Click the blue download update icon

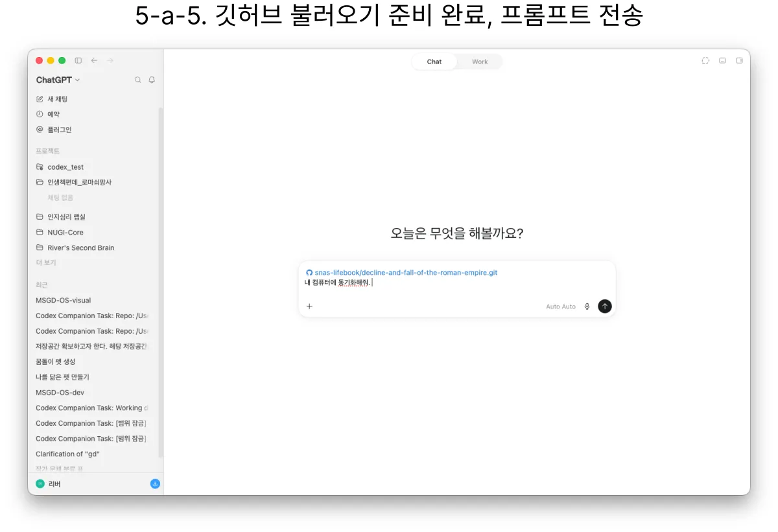(155, 484)
